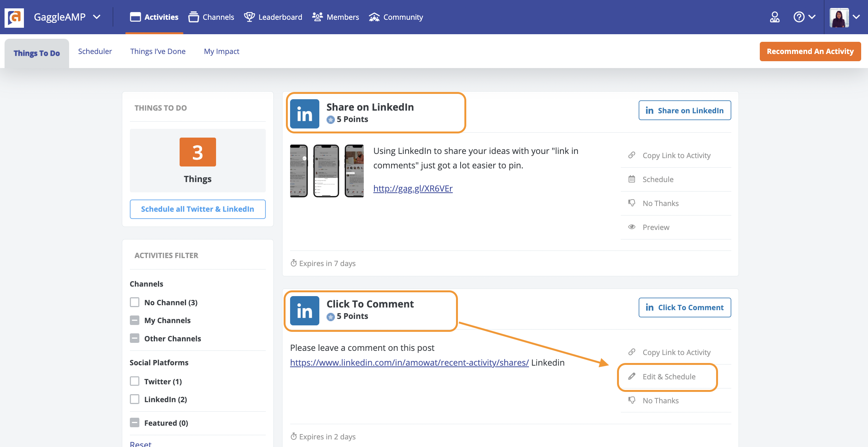Open third phone screenshot thumbnail
Viewport: 868px width, 447px height.
[x=354, y=171]
